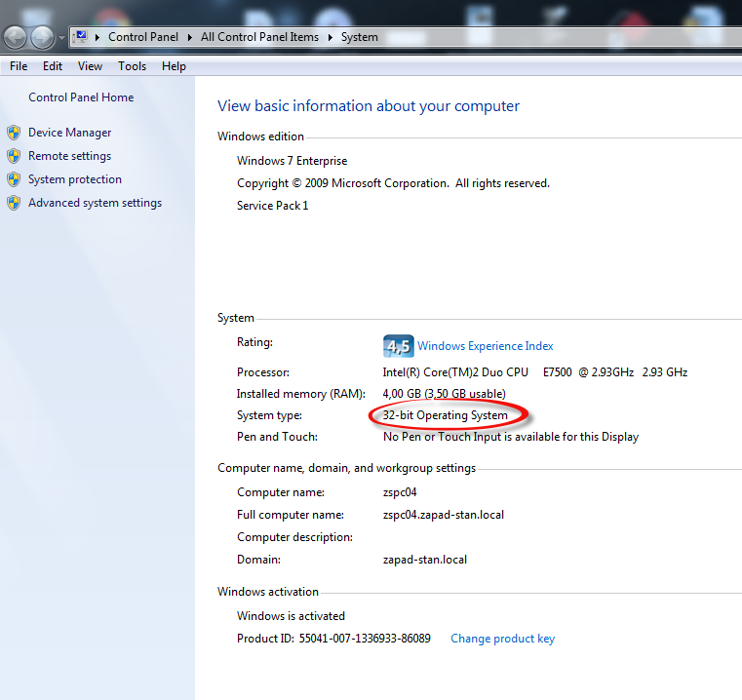Open recent pages dropdown beside Forward button

click(61, 37)
